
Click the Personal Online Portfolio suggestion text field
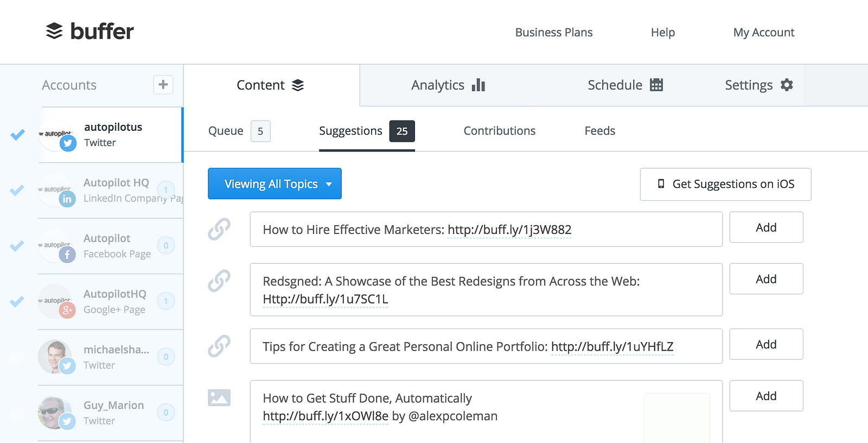pos(486,346)
